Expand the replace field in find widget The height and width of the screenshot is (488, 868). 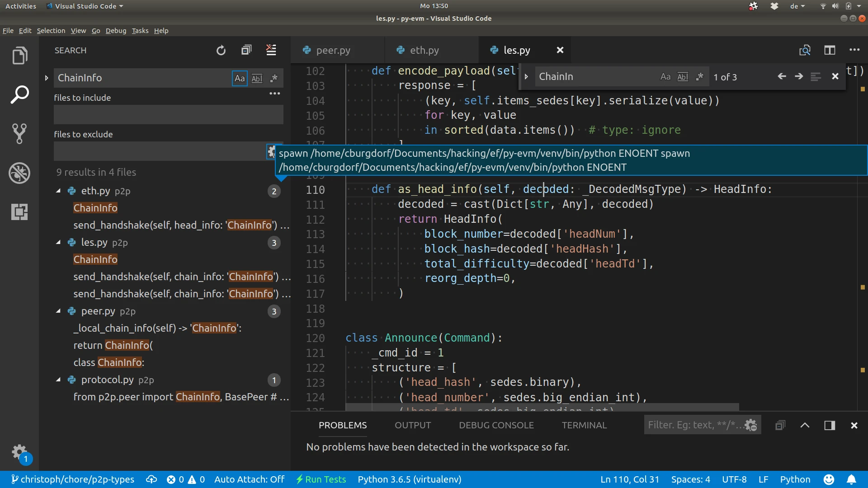[x=526, y=76]
